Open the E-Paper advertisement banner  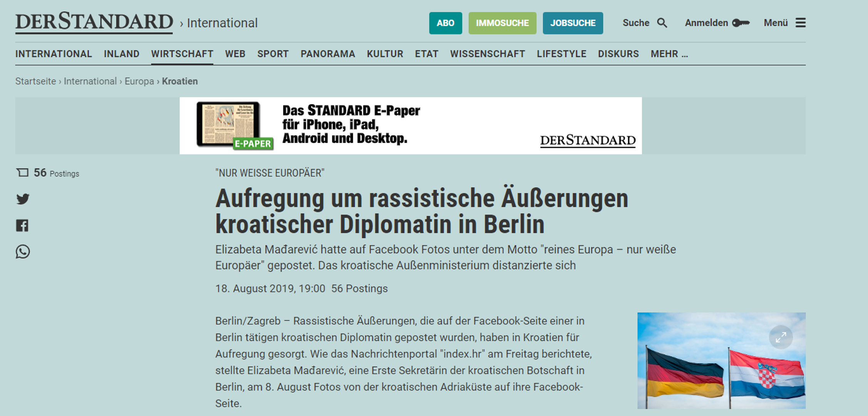pyautogui.click(x=410, y=126)
